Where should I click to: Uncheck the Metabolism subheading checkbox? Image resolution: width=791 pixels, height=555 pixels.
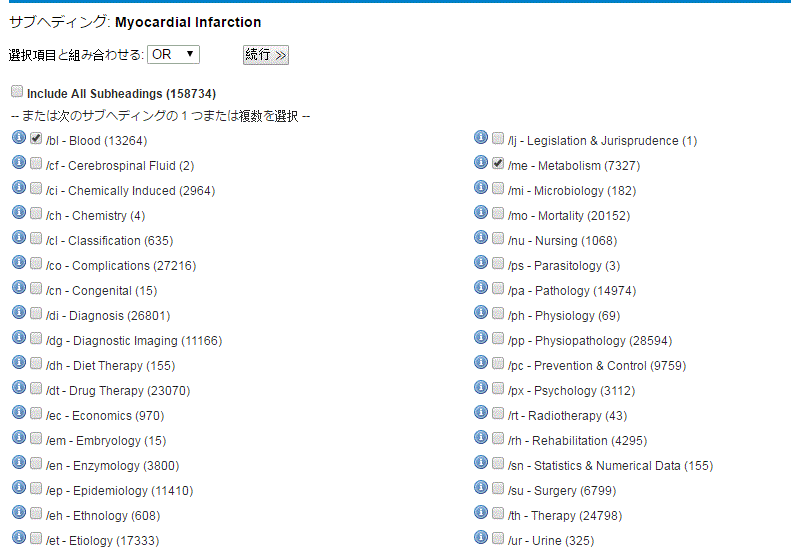pos(497,163)
